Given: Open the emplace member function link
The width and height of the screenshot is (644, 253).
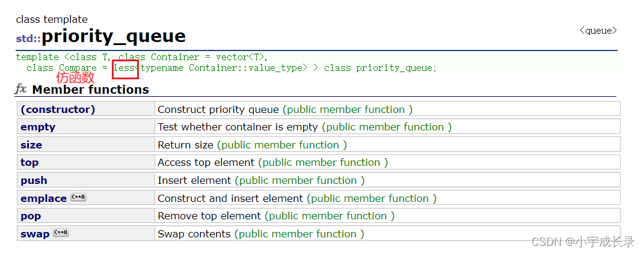Looking at the screenshot, I should coord(43,198).
